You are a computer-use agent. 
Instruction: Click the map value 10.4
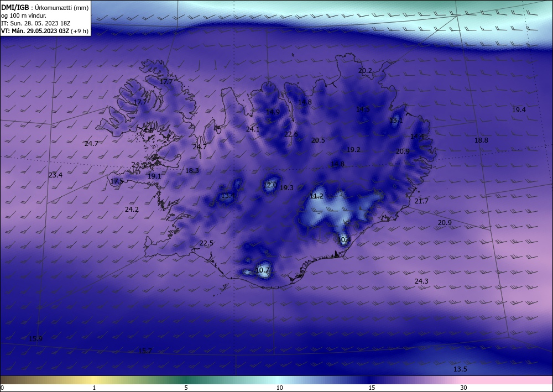coord(344,240)
